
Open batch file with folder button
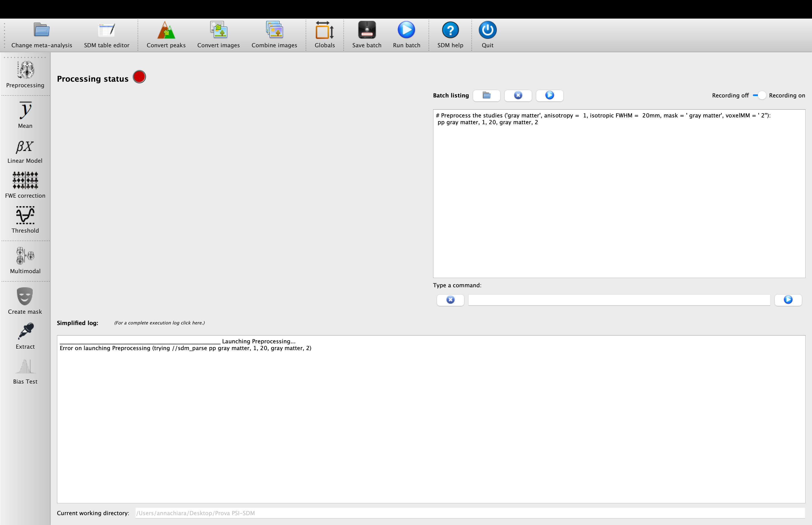click(x=487, y=95)
